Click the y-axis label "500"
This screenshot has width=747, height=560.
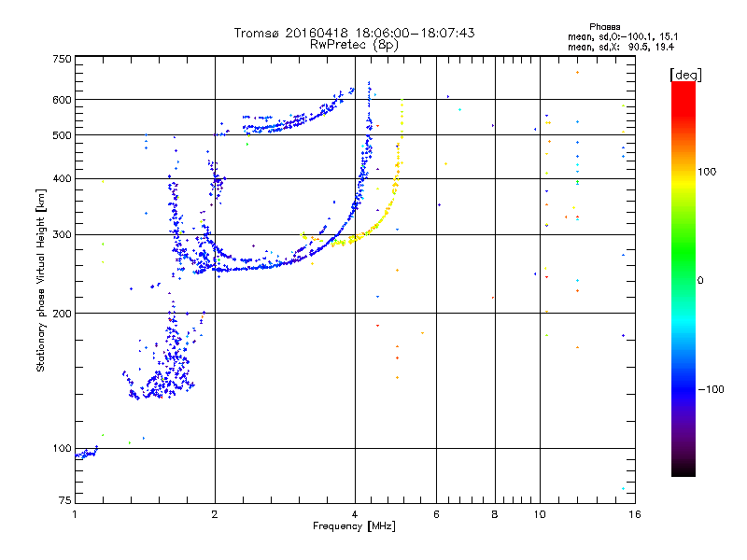62,135
